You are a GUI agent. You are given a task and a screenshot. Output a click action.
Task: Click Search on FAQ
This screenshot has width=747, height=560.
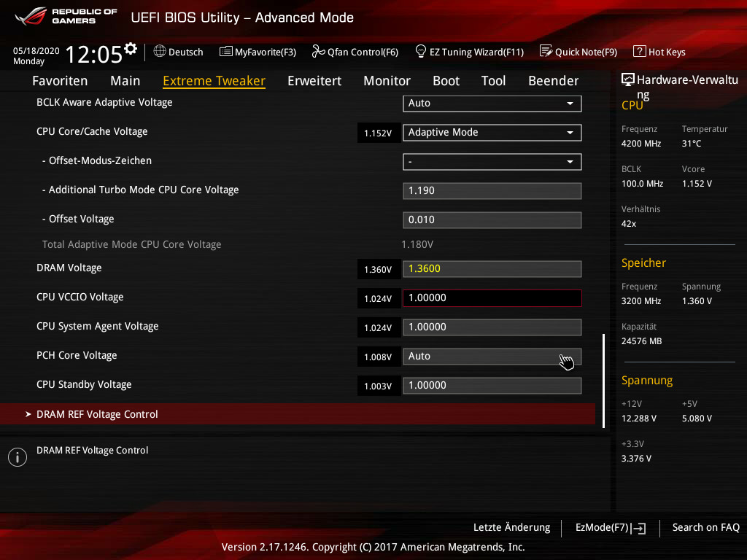click(705, 528)
